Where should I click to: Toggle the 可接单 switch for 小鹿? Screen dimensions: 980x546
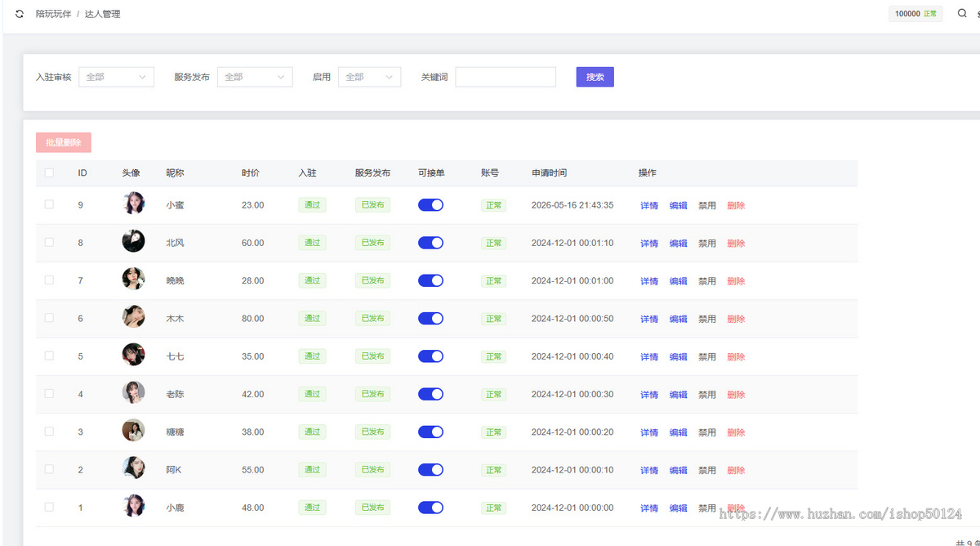pos(430,508)
